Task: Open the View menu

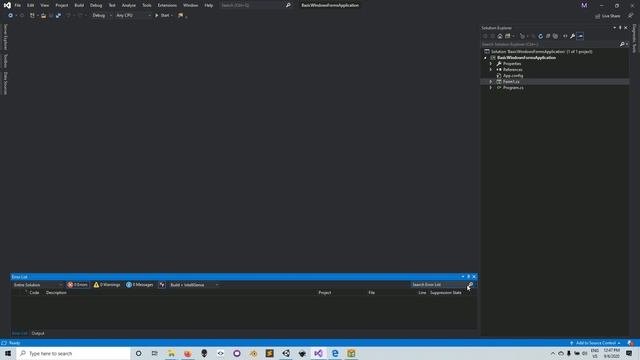Action: (x=44, y=5)
